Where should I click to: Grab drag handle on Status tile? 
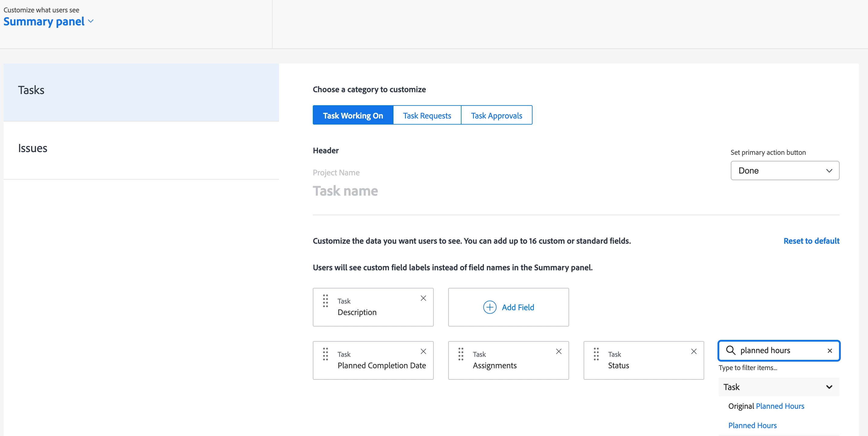596,354
